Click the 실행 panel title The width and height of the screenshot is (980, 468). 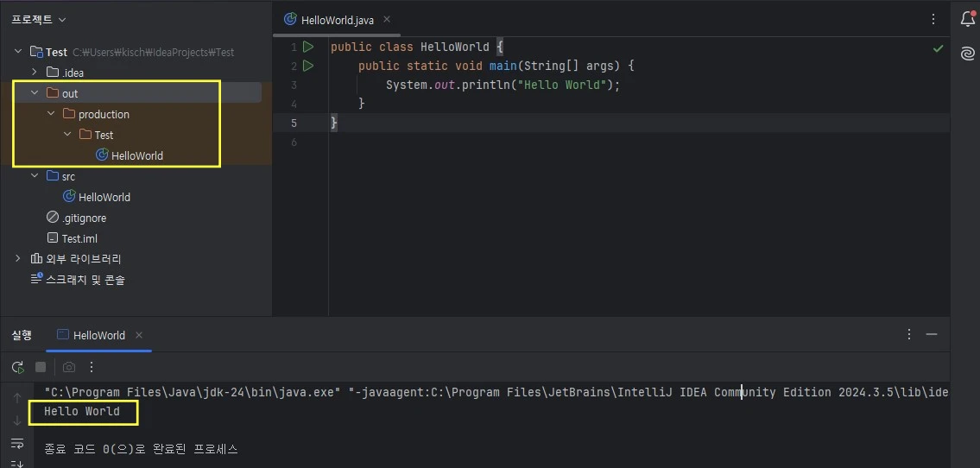(x=22, y=335)
